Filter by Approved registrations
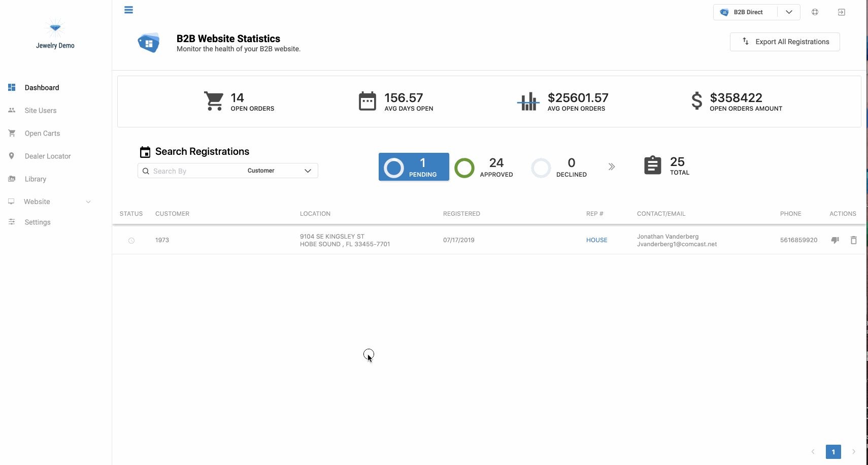Image resolution: width=868 pixels, height=465 pixels. coord(484,168)
